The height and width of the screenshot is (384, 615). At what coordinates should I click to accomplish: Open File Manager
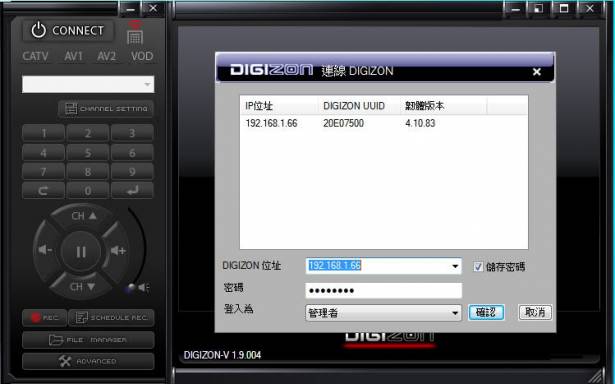click(88, 340)
